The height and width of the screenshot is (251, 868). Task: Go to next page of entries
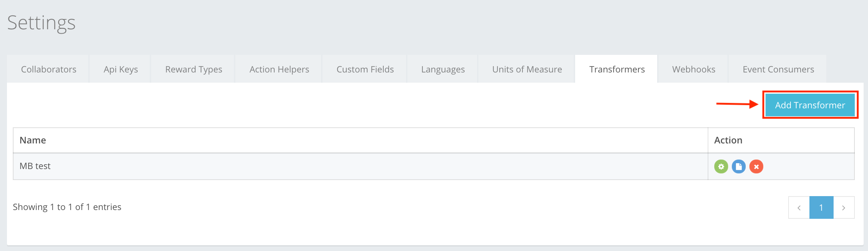pyautogui.click(x=843, y=207)
